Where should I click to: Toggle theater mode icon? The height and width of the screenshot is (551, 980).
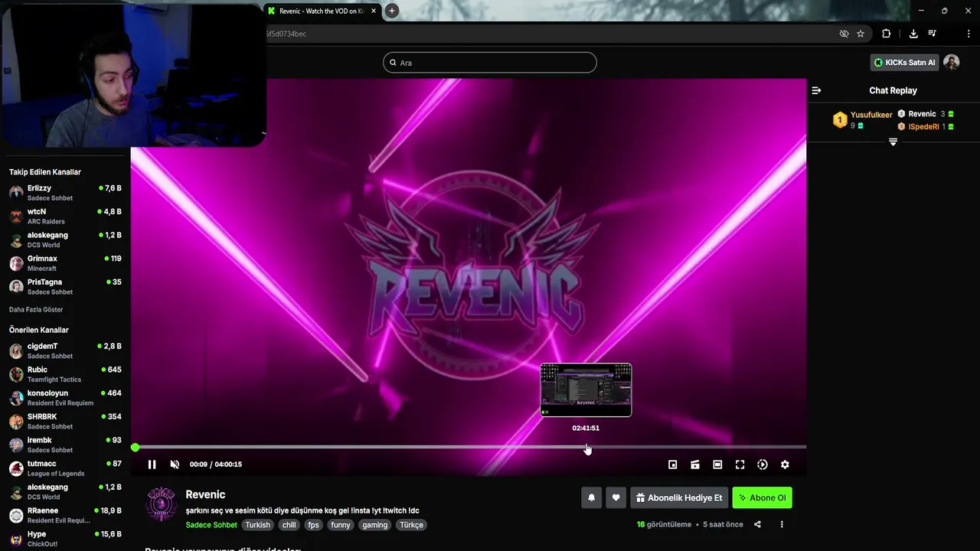click(717, 465)
